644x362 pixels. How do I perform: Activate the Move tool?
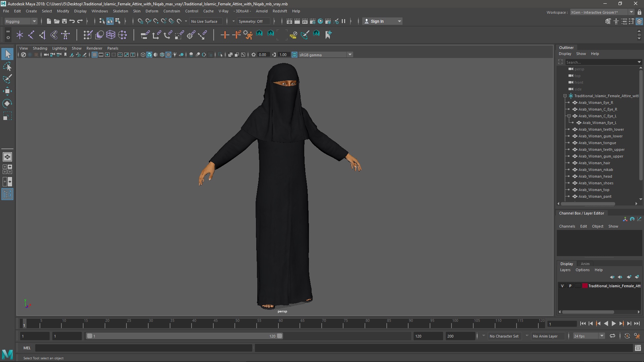pos(7,91)
